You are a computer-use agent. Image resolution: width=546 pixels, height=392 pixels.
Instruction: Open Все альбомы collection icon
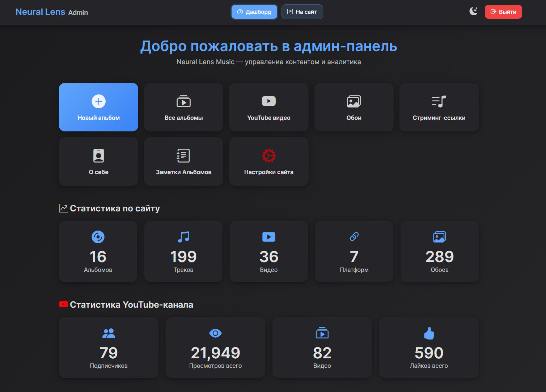tap(183, 101)
